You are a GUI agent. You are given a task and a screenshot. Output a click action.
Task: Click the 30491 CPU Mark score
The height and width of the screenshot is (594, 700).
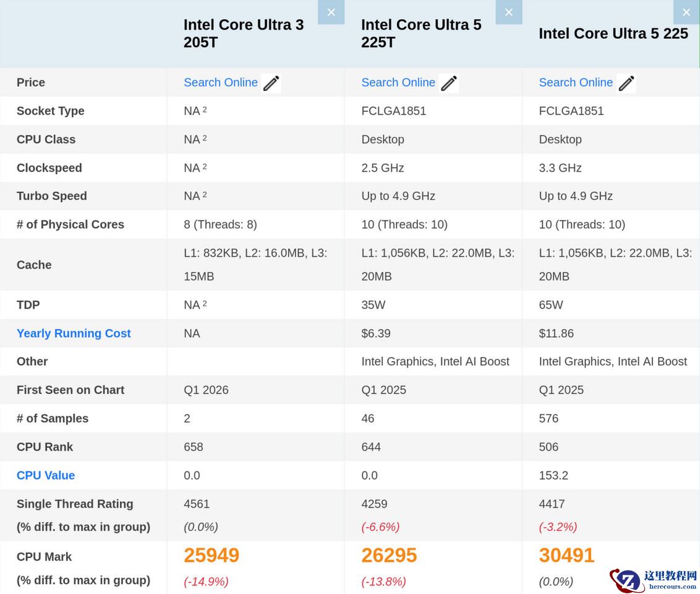[566, 556]
